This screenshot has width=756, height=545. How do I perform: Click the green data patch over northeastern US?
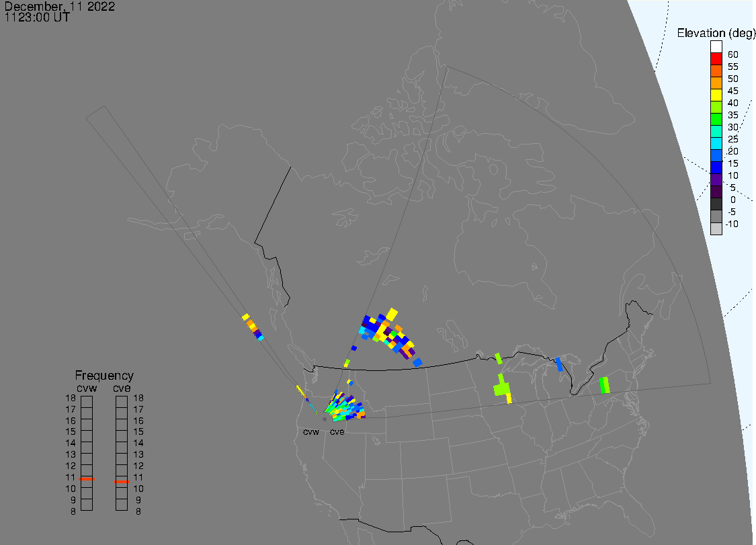tap(604, 385)
